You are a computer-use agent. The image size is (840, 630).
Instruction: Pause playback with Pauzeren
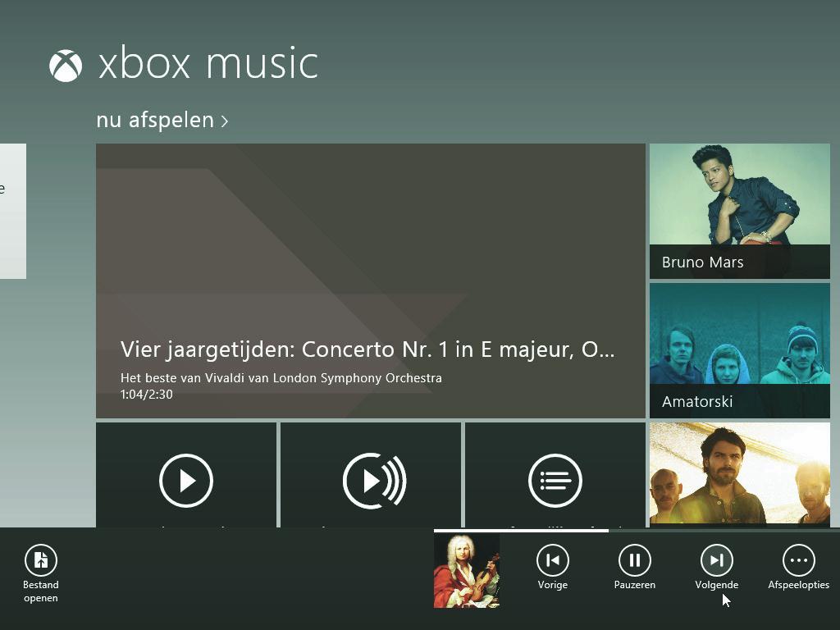[634, 567]
